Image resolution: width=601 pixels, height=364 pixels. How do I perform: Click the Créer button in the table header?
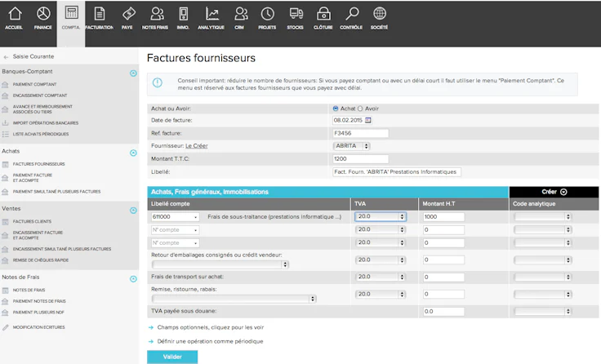[x=554, y=192]
